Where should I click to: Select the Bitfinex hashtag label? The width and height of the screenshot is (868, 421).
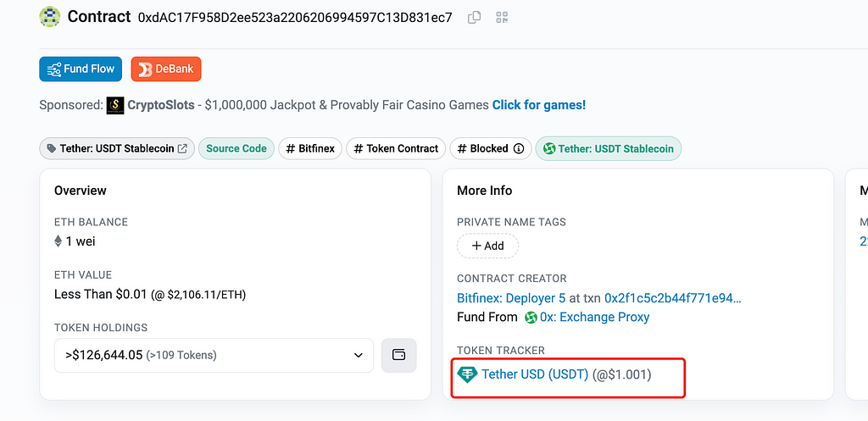click(x=310, y=148)
